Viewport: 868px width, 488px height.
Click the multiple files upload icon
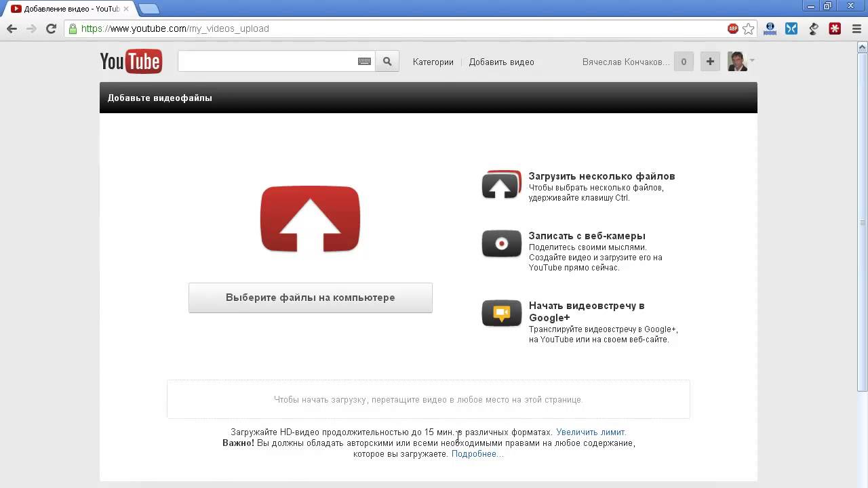pyautogui.click(x=501, y=185)
